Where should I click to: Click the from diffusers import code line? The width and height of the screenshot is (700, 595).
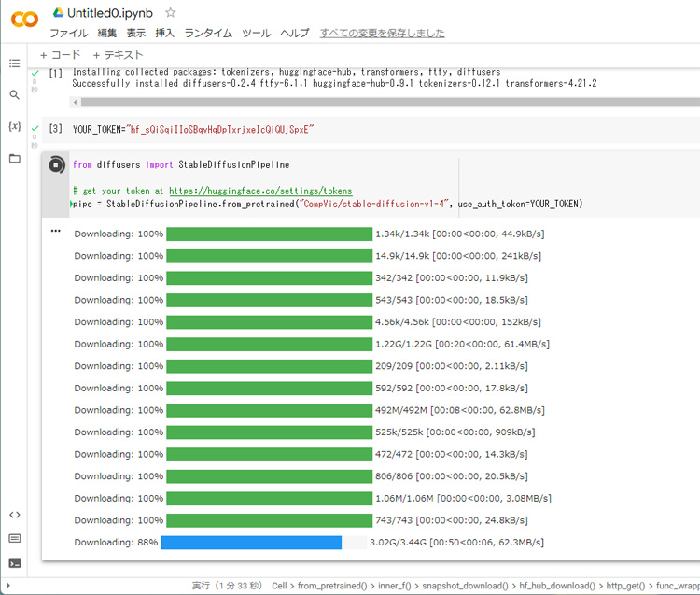click(x=181, y=164)
